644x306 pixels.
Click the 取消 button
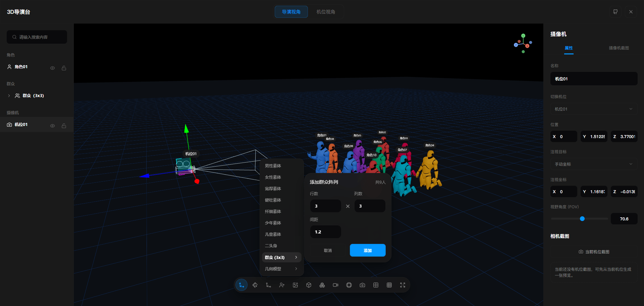click(x=328, y=250)
